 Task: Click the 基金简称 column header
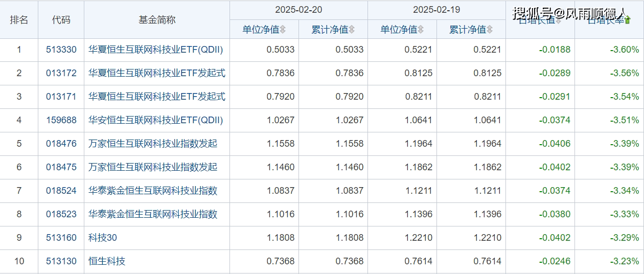(x=157, y=19)
